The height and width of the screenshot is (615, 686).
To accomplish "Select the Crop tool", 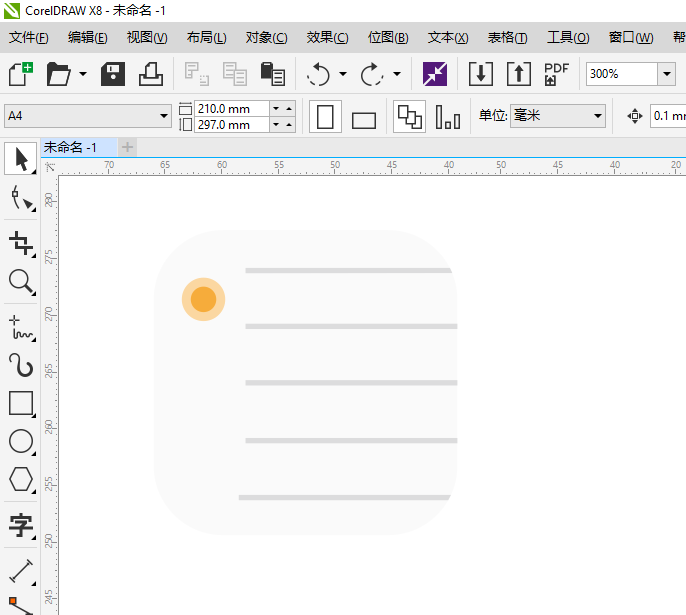I will tap(20, 241).
